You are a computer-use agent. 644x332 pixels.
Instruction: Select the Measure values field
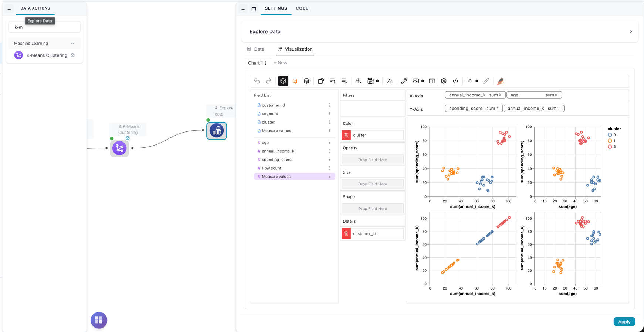pos(294,177)
